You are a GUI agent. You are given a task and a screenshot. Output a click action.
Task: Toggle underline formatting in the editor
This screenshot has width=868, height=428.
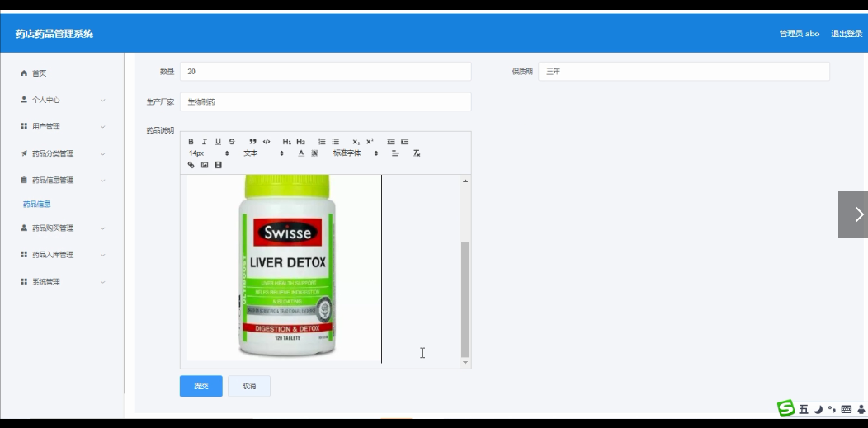coord(218,142)
